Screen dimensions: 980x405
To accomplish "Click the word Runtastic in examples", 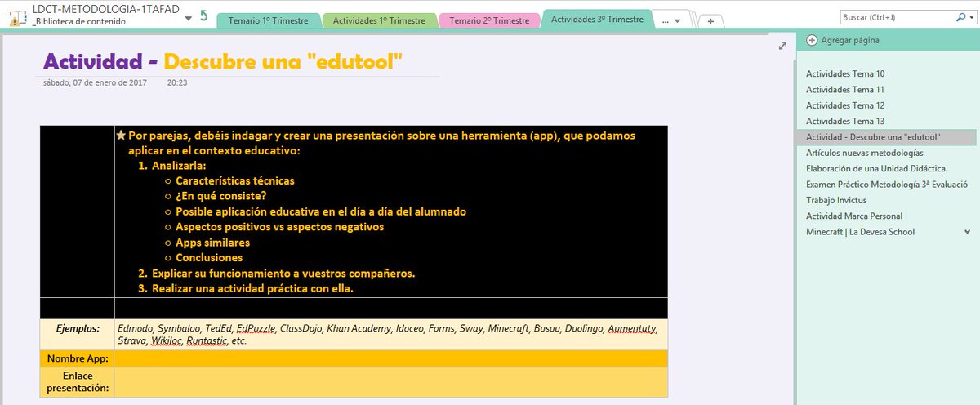I will (x=205, y=340).
